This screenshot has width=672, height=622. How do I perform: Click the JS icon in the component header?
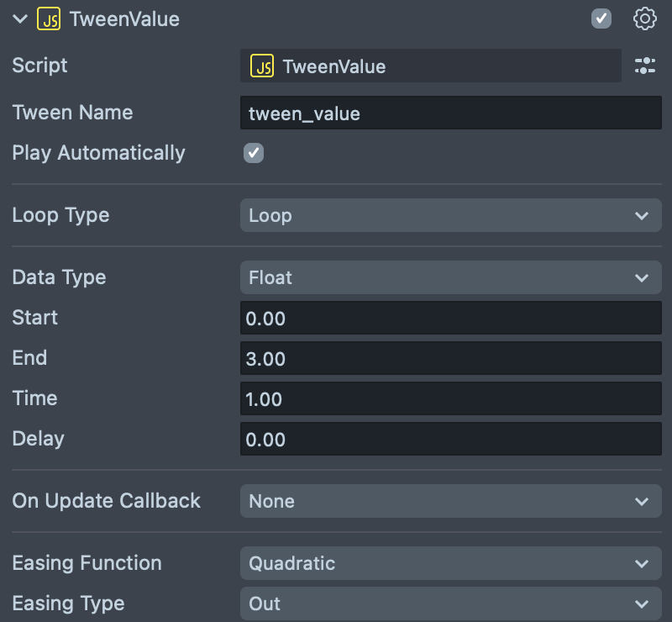coord(49,19)
